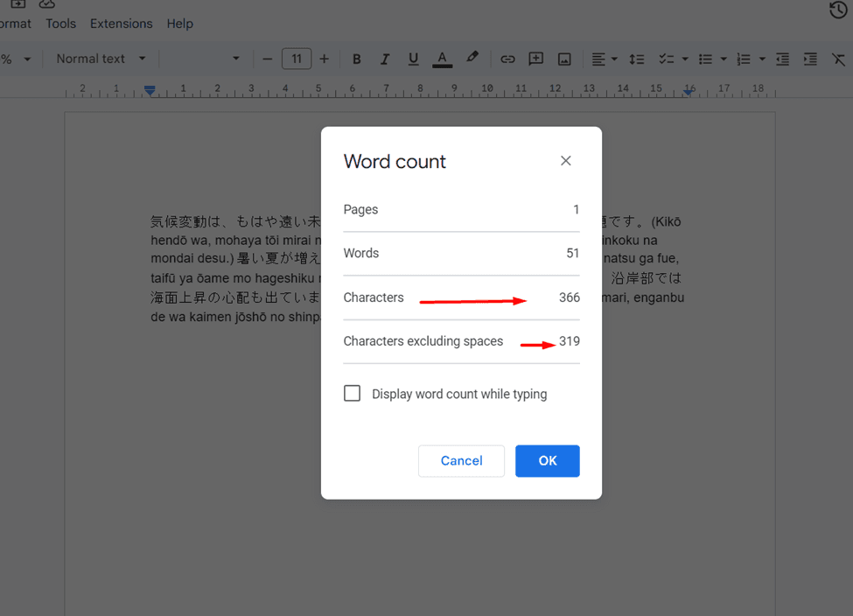Image resolution: width=853 pixels, height=616 pixels.
Task: Click the Cancel button
Action: (461, 461)
